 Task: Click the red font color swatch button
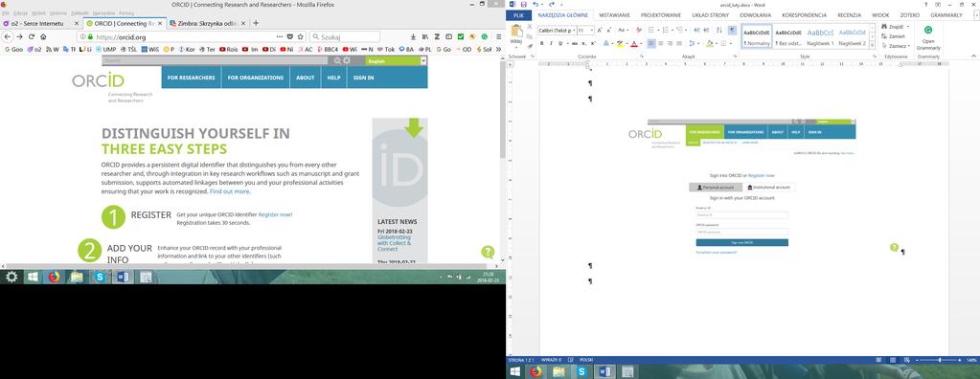(634, 44)
